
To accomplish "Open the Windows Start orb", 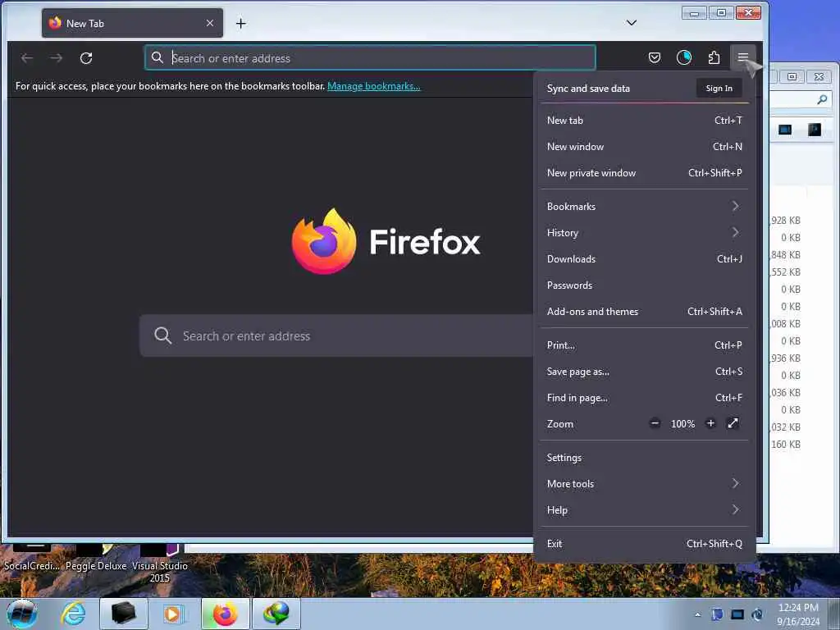I will [21, 614].
